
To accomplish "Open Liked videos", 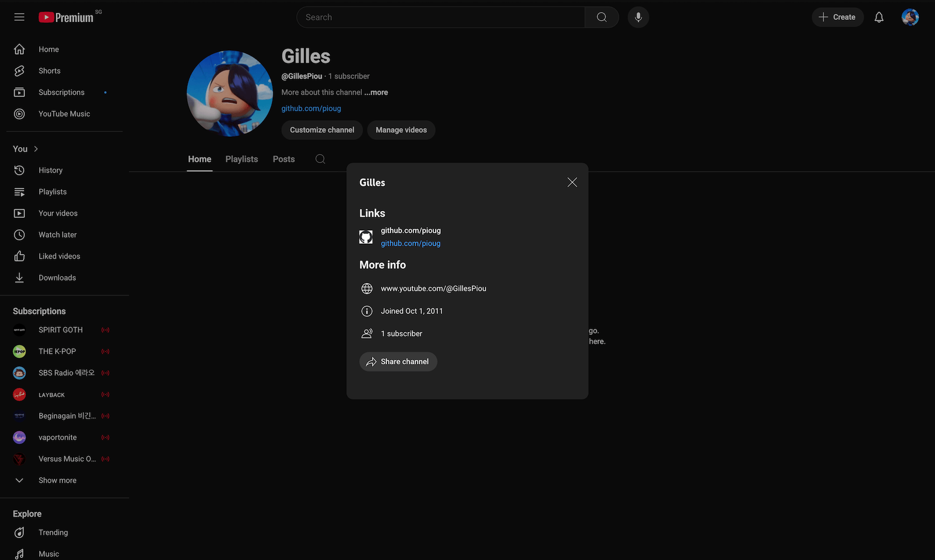I will click(65, 256).
